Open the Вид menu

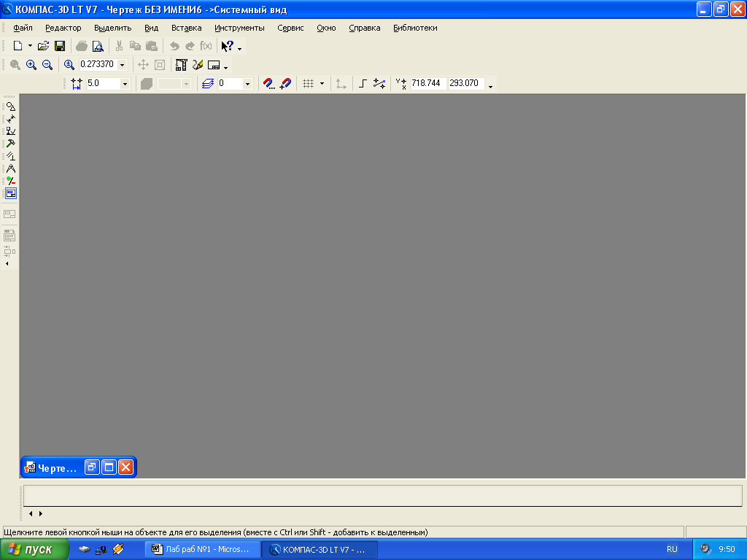tap(152, 28)
